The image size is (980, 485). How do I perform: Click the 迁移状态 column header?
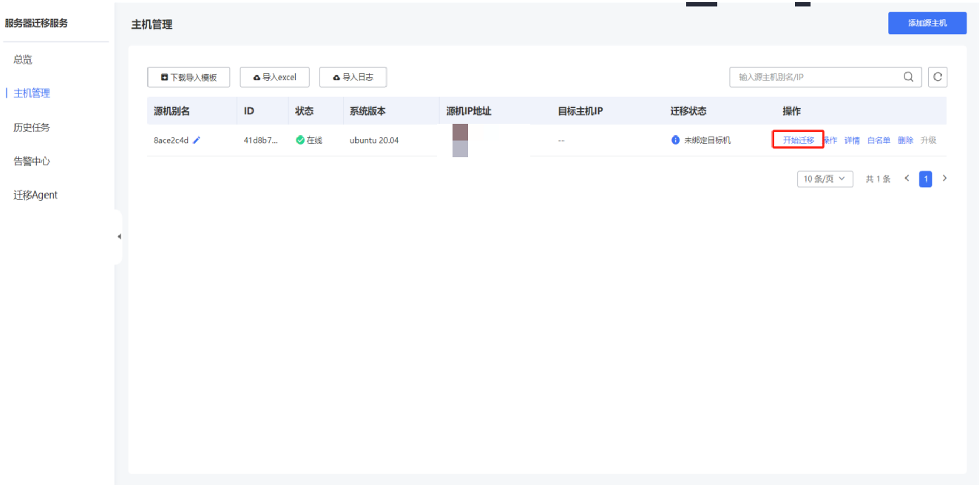pyautogui.click(x=688, y=111)
